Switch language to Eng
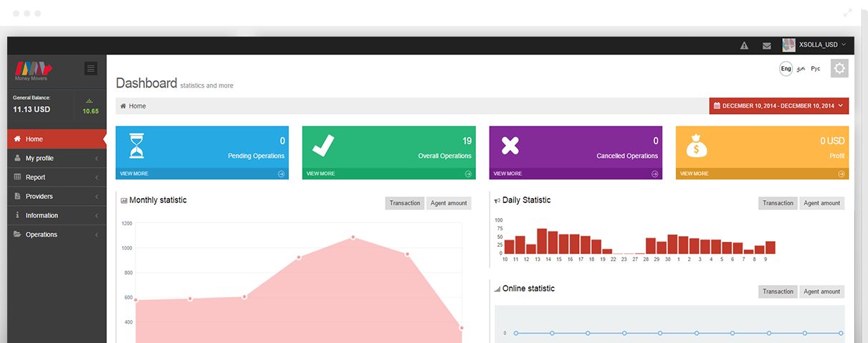Viewport: 868px width, 343px height. 786,69
